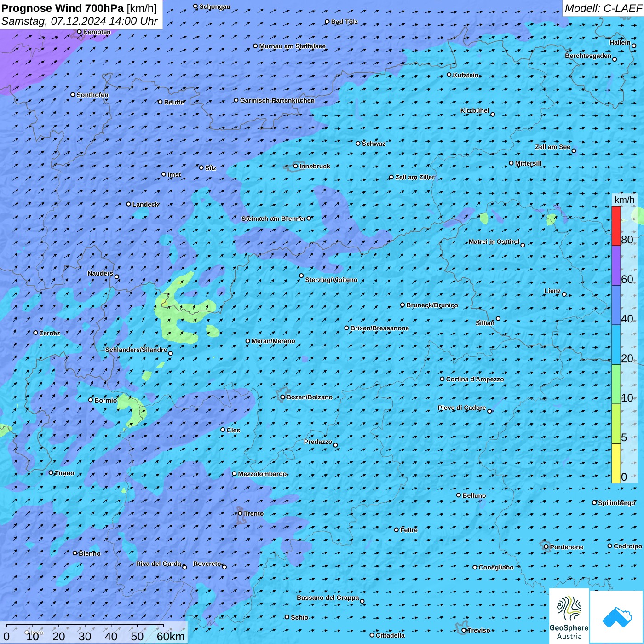Click the 'Bad Tölz' label
Image resolution: width=644 pixels, height=644 pixels.
[345, 22]
